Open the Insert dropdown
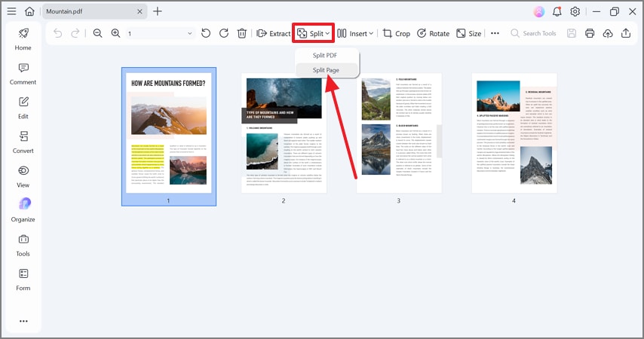 tap(355, 33)
